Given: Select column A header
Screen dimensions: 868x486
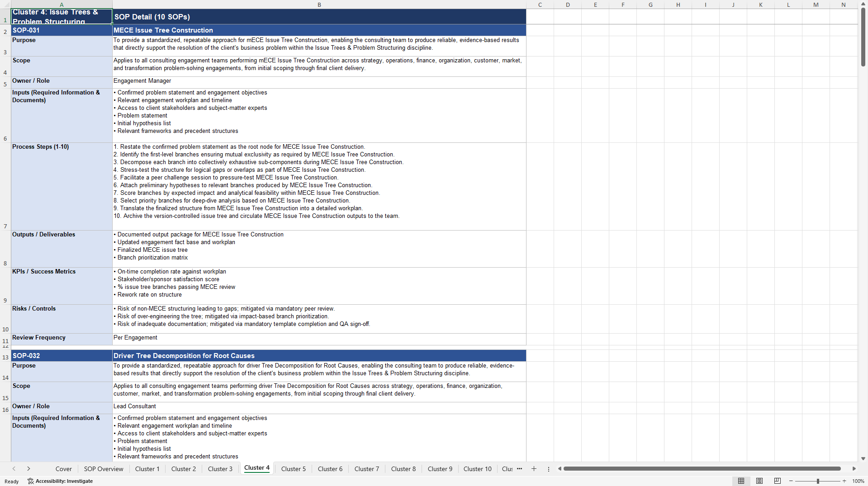Looking at the screenshot, I should click(62, 5).
